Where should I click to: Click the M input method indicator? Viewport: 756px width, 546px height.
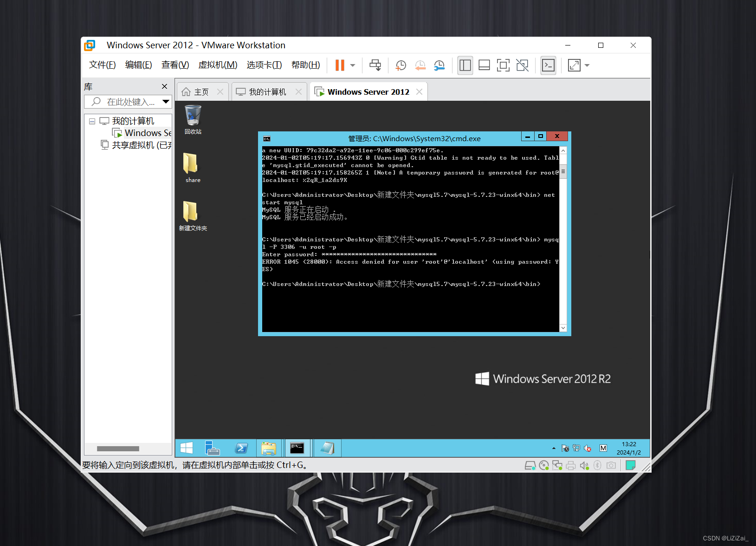(x=603, y=448)
